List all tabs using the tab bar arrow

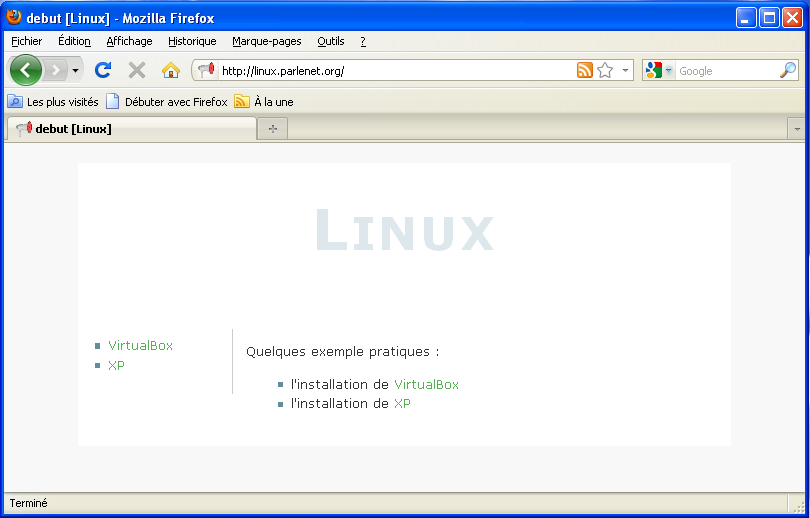(x=796, y=129)
